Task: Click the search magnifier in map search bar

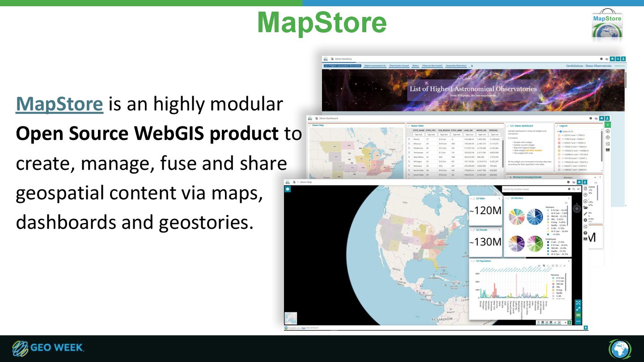Action: (574, 189)
